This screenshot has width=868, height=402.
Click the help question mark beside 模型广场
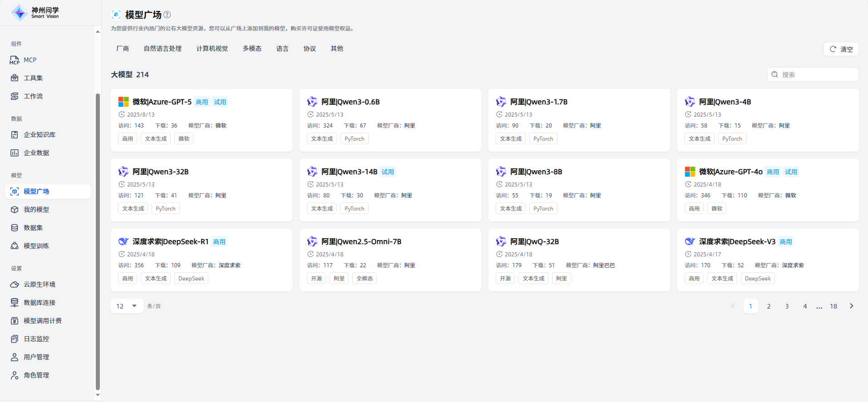[167, 15]
